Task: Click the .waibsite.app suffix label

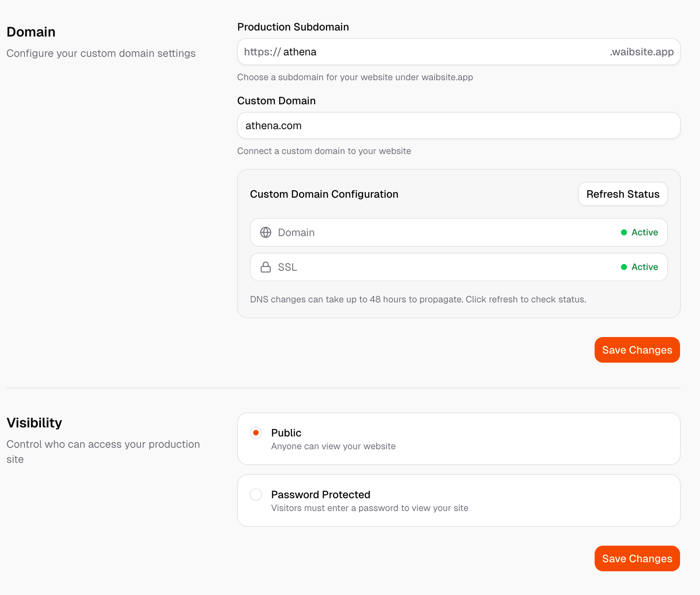Action: click(x=641, y=52)
